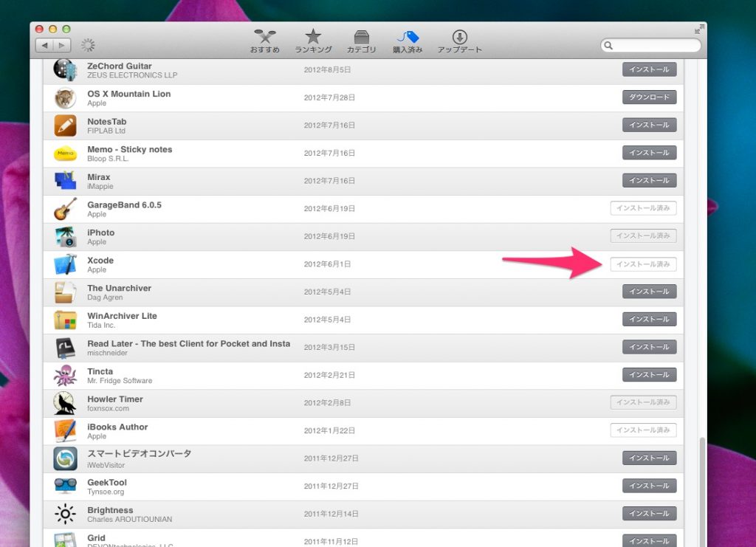
Task: Open the WinArchiver Lite title
Action: [122, 316]
